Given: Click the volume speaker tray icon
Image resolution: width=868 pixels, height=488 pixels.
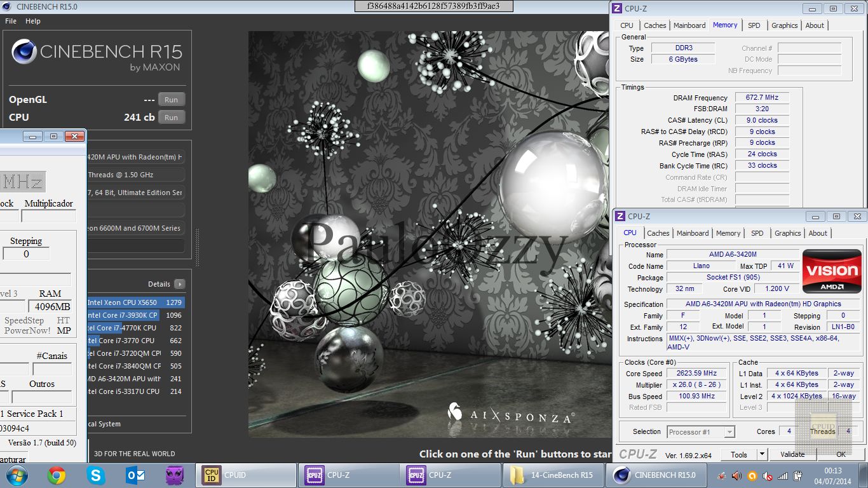Looking at the screenshot, I should 736,475.
